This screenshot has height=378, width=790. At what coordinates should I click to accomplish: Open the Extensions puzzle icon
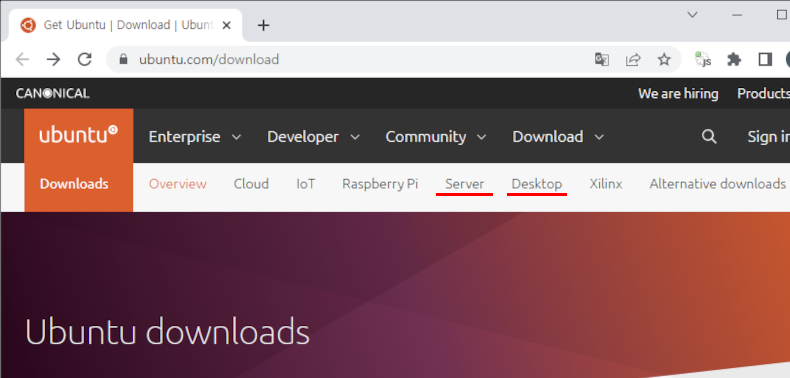click(734, 59)
